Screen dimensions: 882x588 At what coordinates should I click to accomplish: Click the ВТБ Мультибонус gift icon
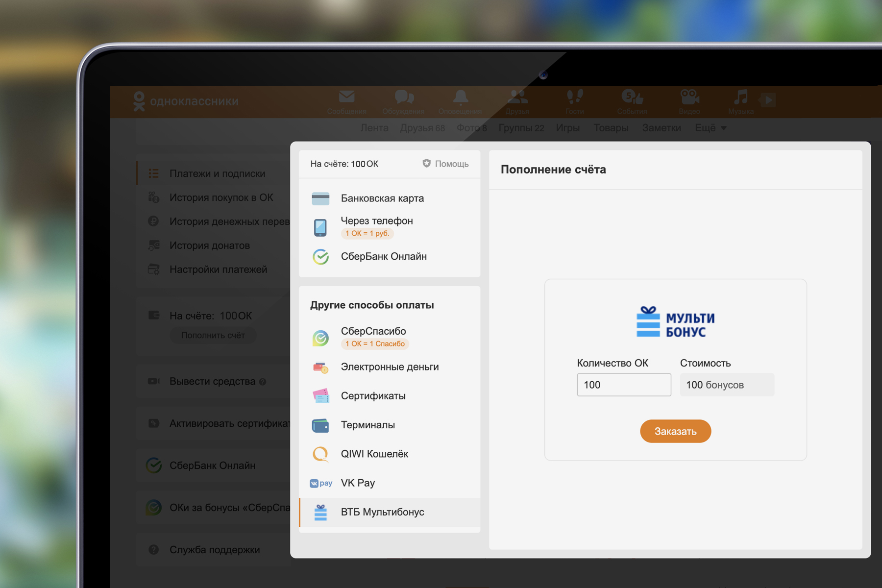click(320, 513)
